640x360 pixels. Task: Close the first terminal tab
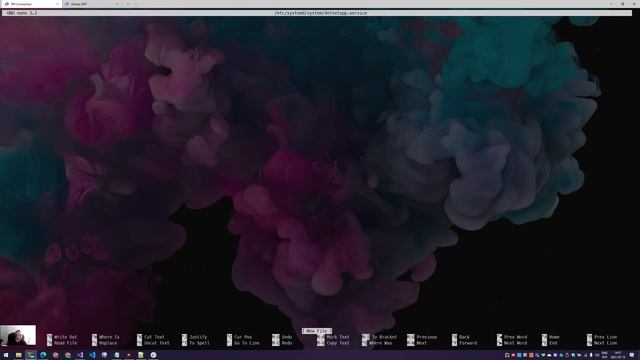point(57,4)
